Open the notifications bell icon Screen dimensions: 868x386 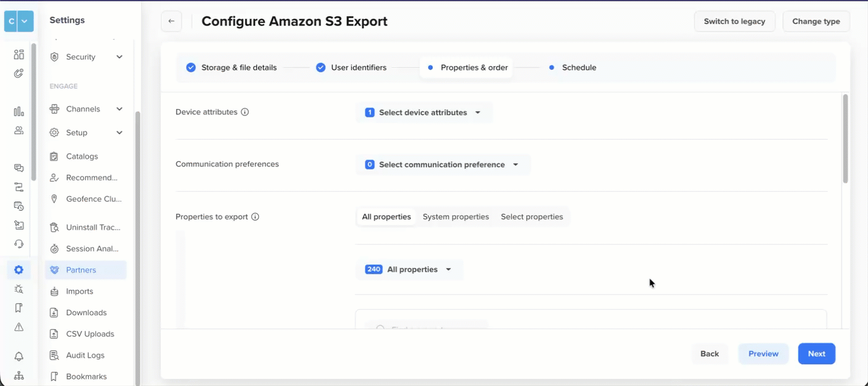(x=18, y=356)
